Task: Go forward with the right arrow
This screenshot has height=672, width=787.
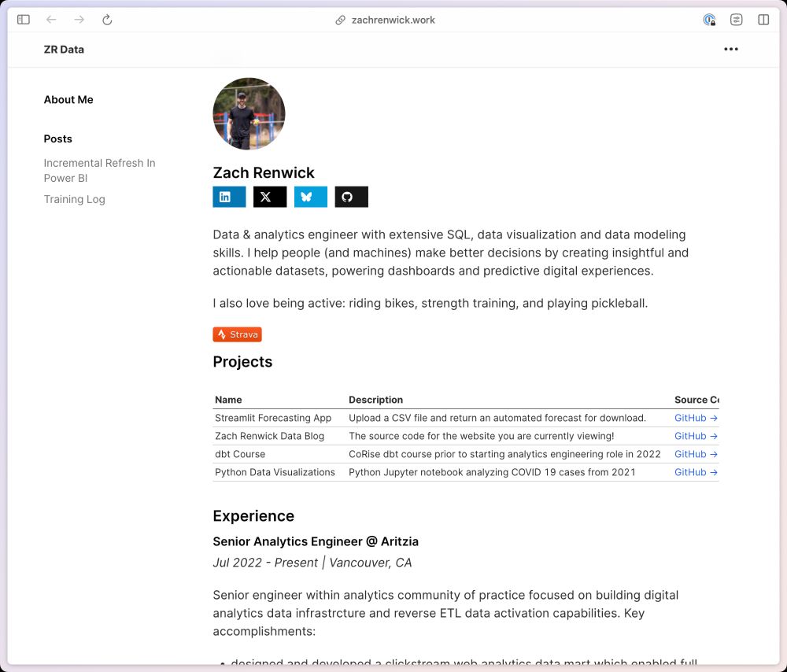Action: click(x=79, y=20)
